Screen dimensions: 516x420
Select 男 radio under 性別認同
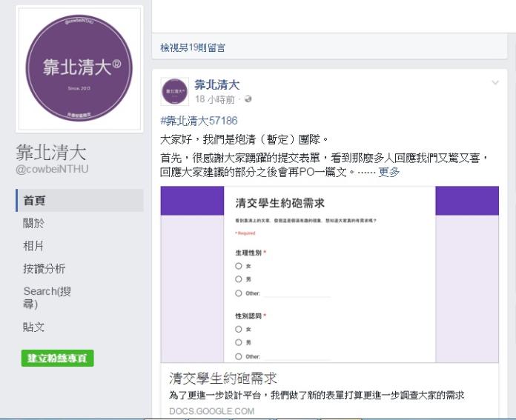tap(239, 342)
